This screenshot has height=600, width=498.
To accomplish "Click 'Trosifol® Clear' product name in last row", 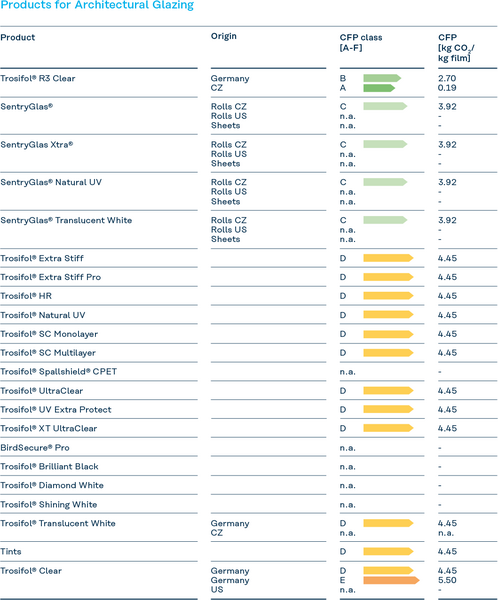I will pyautogui.click(x=31, y=571).
